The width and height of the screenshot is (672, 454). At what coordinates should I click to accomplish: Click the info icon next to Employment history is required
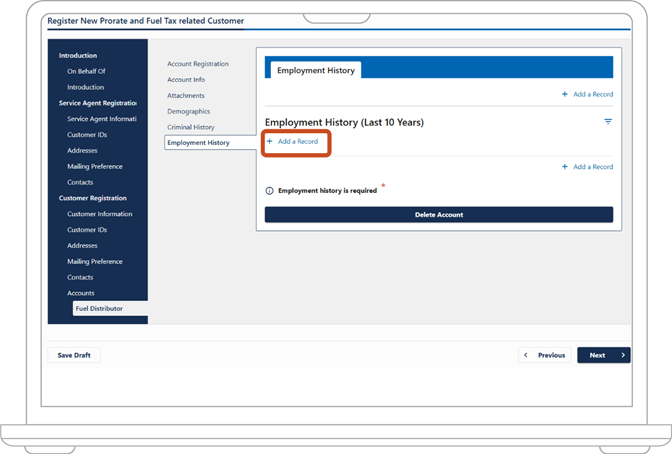click(269, 191)
